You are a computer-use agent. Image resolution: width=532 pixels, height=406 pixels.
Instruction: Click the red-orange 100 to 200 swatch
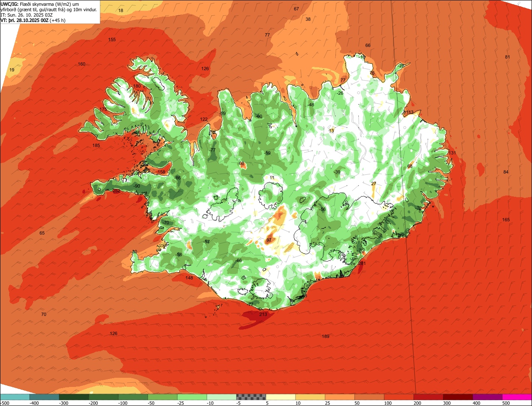pyautogui.click(x=399, y=397)
